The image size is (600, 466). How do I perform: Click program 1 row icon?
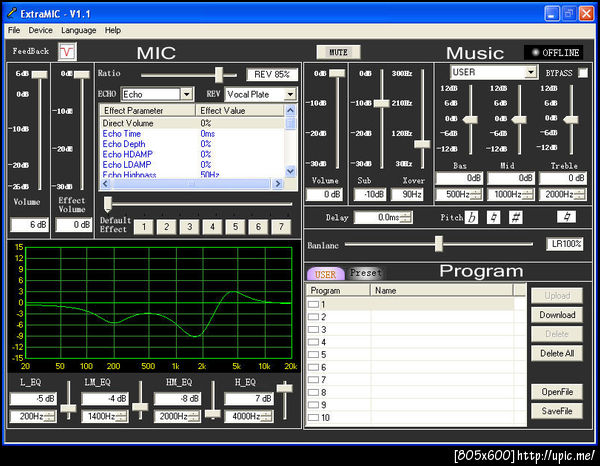click(x=314, y=304)
